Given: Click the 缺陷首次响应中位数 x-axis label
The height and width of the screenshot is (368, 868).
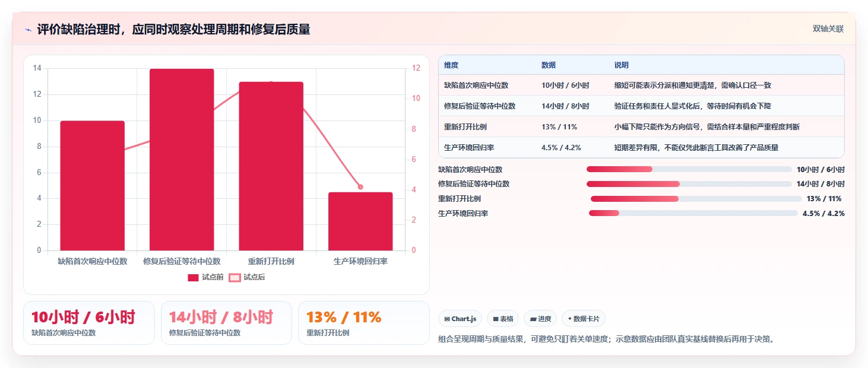Looking at the screenshot, I should (93, 261).
